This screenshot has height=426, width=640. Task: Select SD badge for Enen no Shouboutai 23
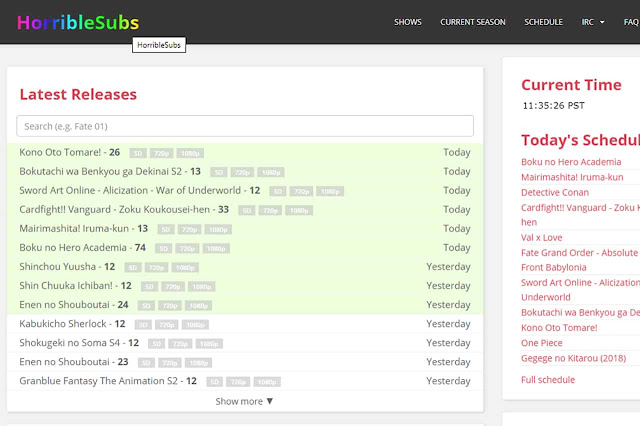pos(146,363)
